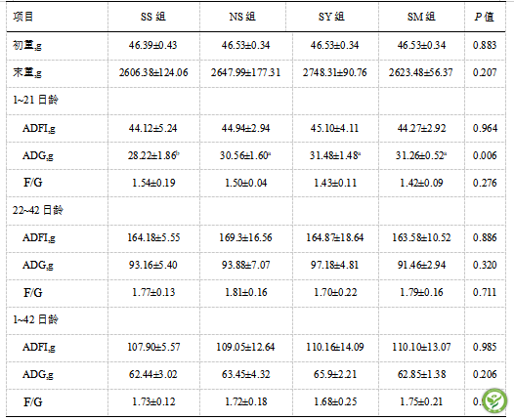Select cell 2748.31±90.76 in SY column
Viewport: 514px width, 420px height.
pos(335,72)
